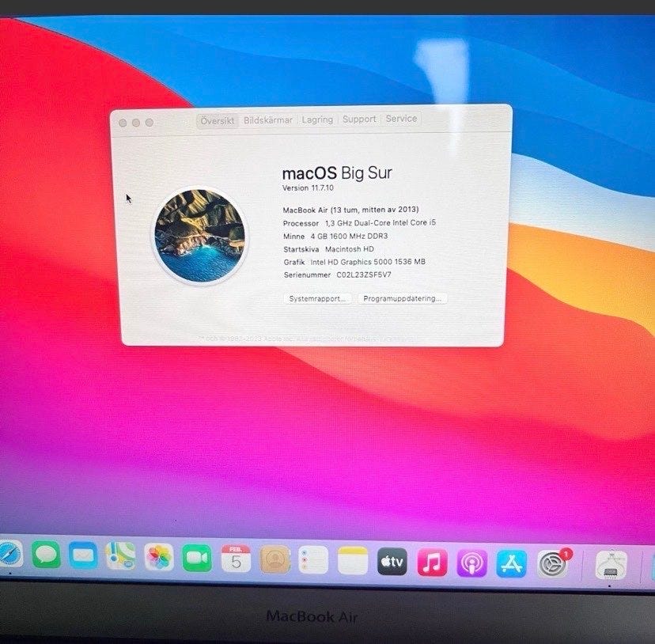Click the Systemrapport... button
This screenshot has width=655, height=644.
317,299
